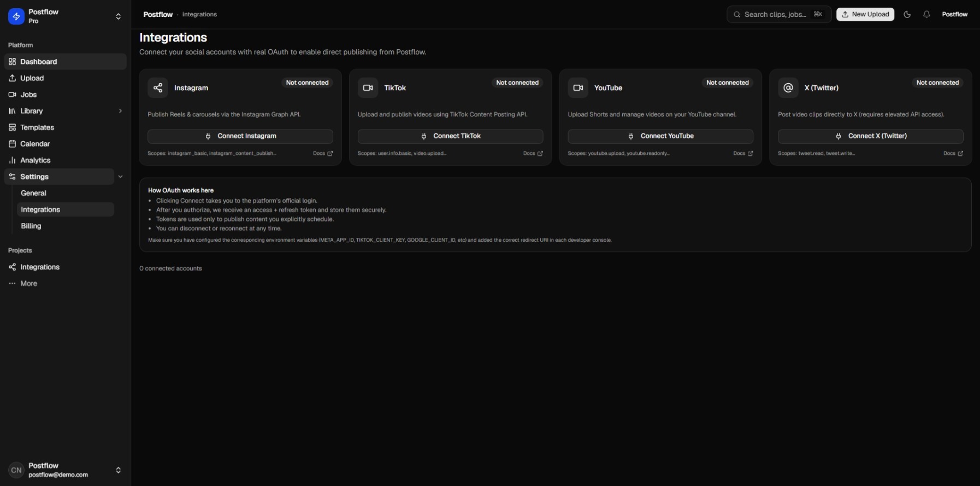Click Instagram Not connected status badge
This screenshot has height=486, width=980.
(x=308, y=83)
